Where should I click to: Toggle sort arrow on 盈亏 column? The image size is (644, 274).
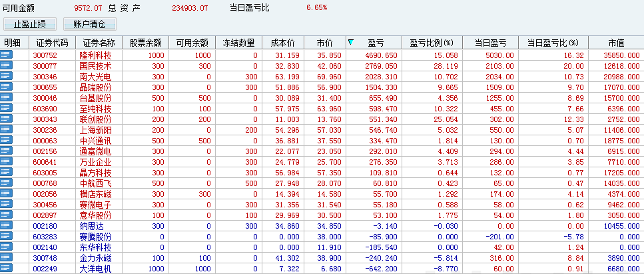click(x=351, y=42)
